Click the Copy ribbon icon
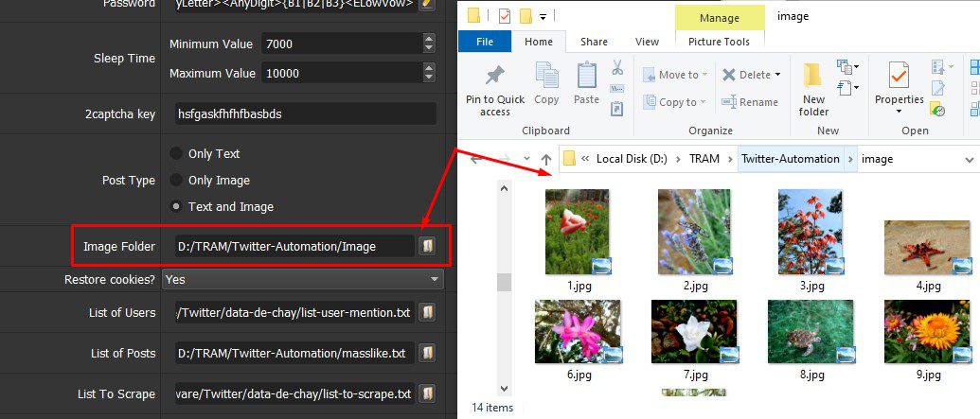The height and width of the screenshot is (419, 980). coord(546,75)
